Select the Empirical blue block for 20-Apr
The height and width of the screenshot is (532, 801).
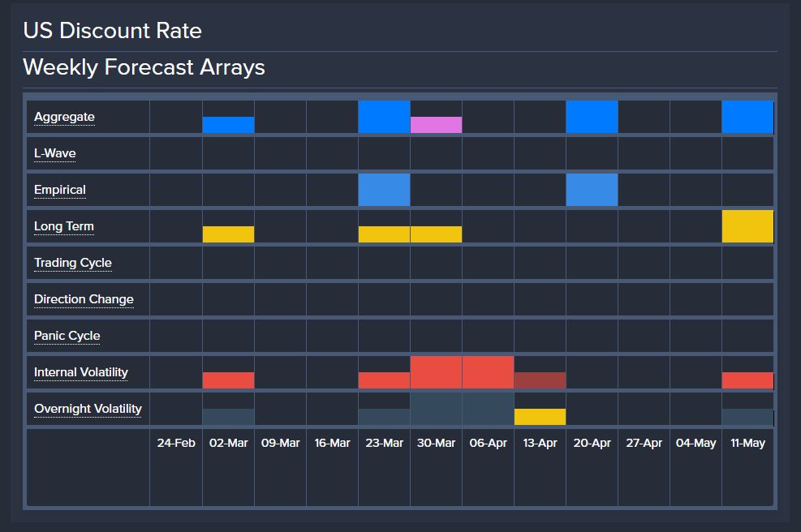(592, 190)
